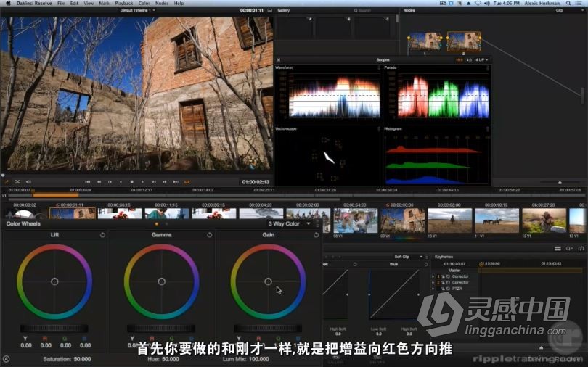The width and height of the screenshot is (588, 367).
Task: Open the Histogram scope options menu
Action: coord(488,129)
